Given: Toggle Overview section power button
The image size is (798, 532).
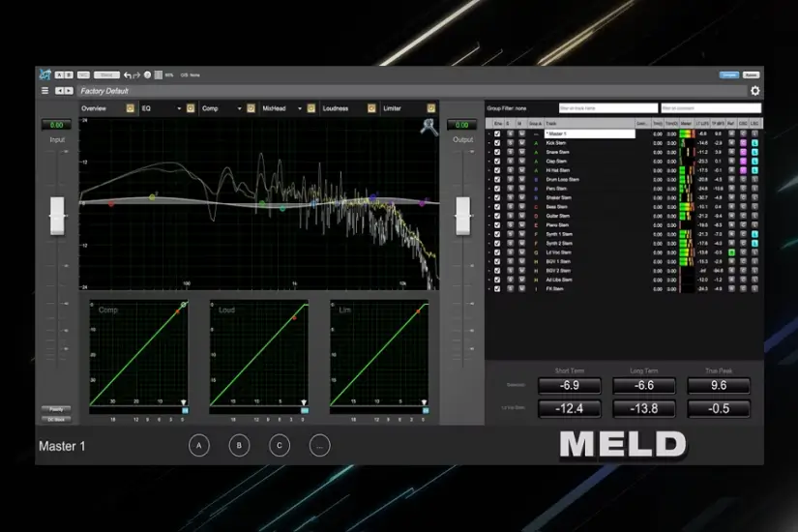Looking at the screenshot, I should click(130, 108).
